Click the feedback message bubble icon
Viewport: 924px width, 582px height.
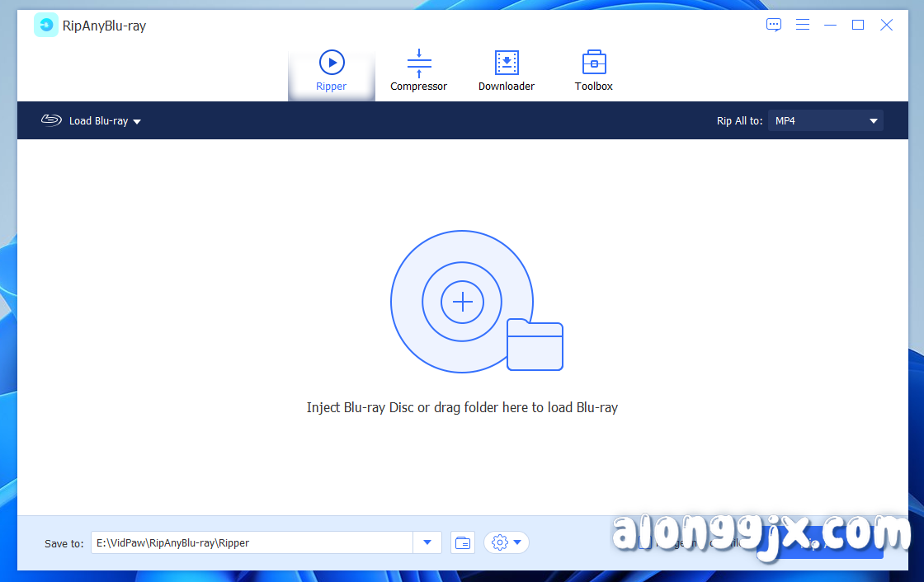pos(773,25)
